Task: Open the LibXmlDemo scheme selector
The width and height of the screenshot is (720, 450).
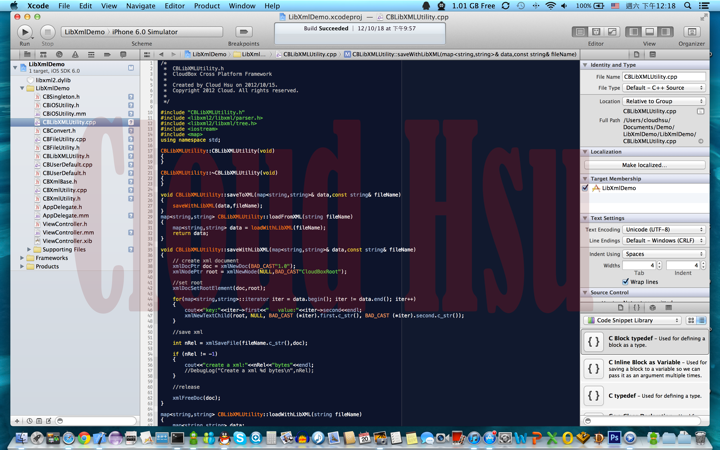Action: coord(84,32)
